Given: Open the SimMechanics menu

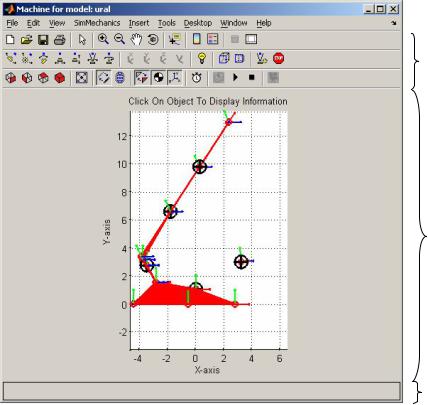Looking at the screenshot, I should [97, 23].
